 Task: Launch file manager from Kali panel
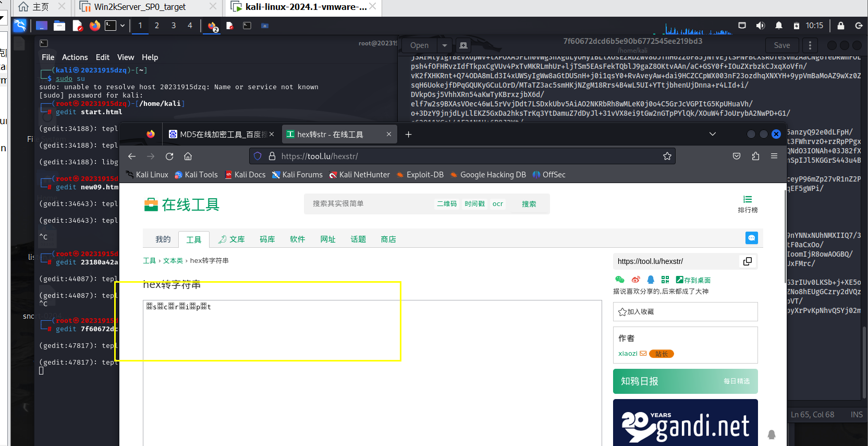coord(59,26)
